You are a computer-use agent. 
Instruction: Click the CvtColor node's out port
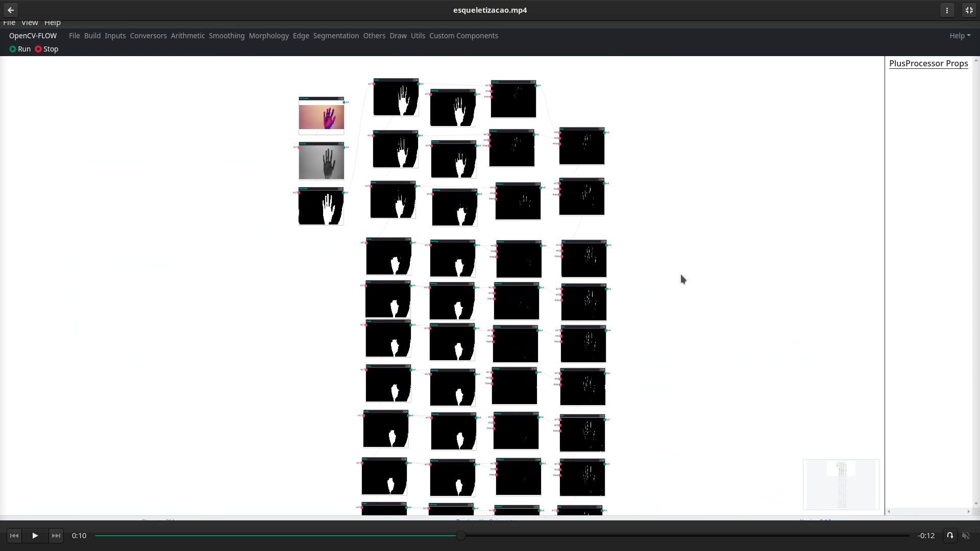click(344, 147)
